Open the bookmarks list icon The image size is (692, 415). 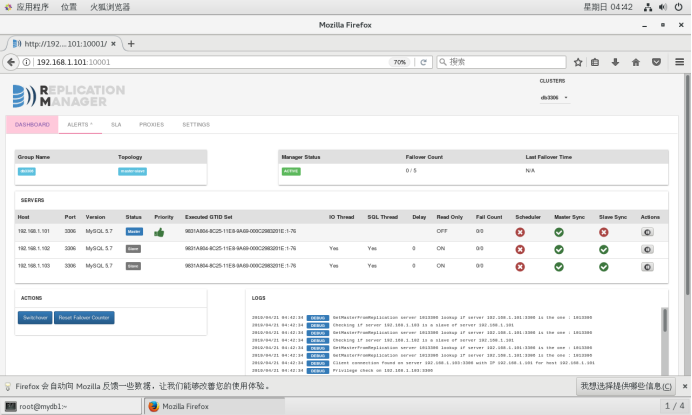point(595,62)
